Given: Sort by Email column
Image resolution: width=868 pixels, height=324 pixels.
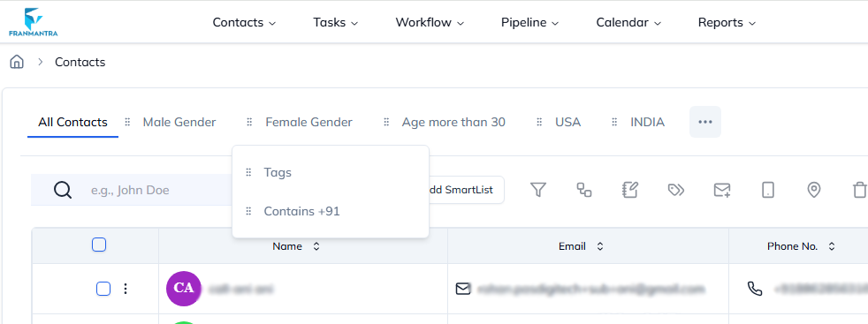Looking at the screenshot, I should click(x=600, y=246).
